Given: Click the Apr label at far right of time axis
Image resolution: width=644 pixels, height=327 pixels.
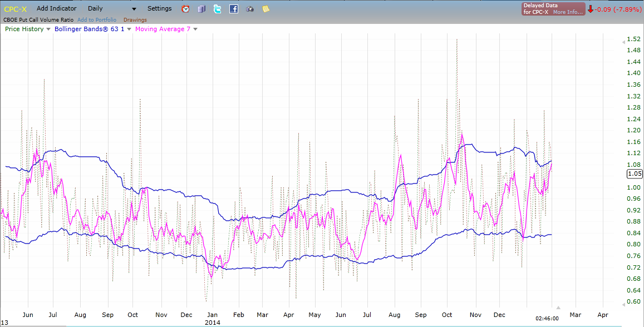Looking at the screenshot, I should click(602, 315).
